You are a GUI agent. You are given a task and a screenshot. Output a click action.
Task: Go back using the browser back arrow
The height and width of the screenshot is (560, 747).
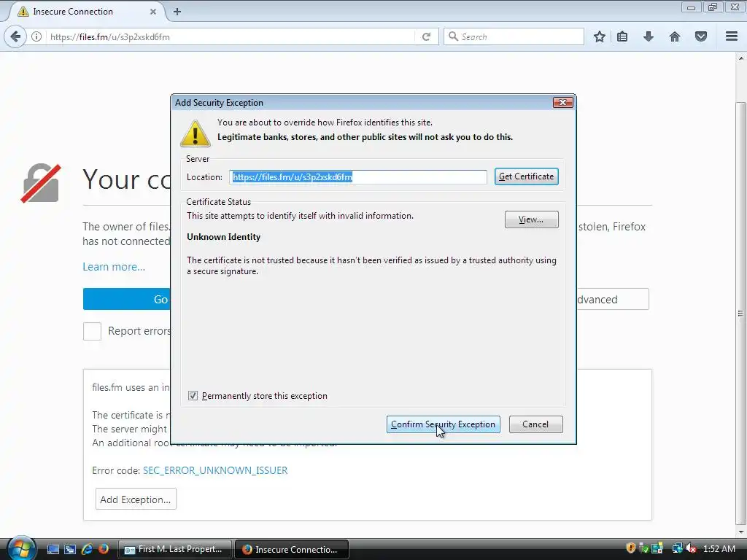(15, 36)
